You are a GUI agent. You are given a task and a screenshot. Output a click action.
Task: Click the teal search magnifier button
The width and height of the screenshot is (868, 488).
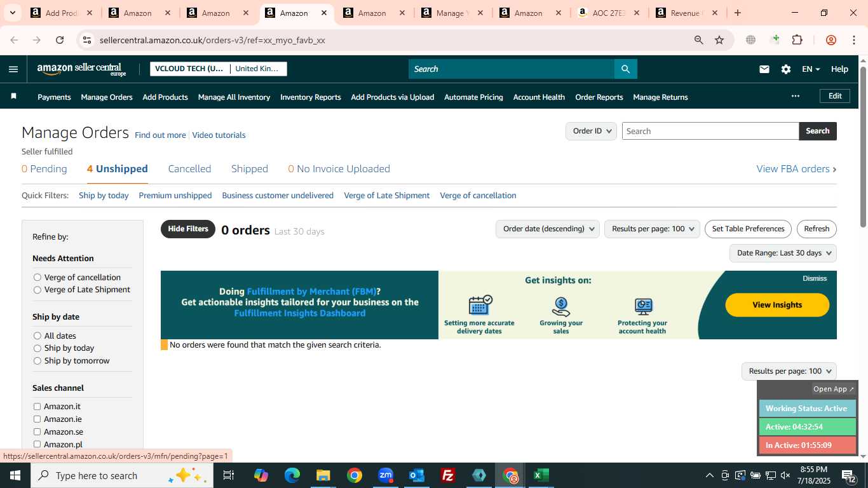coord(625,69)
